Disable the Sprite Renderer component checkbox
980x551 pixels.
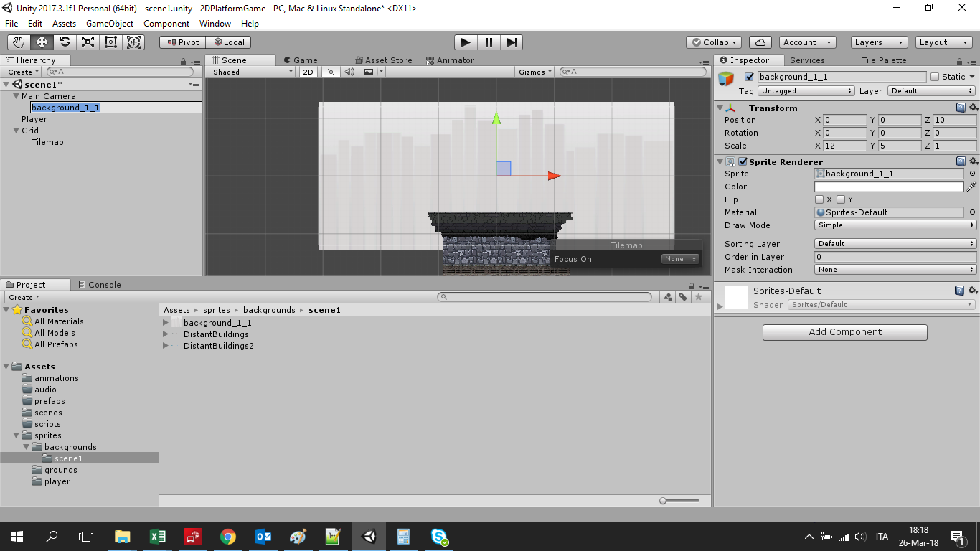743,162
